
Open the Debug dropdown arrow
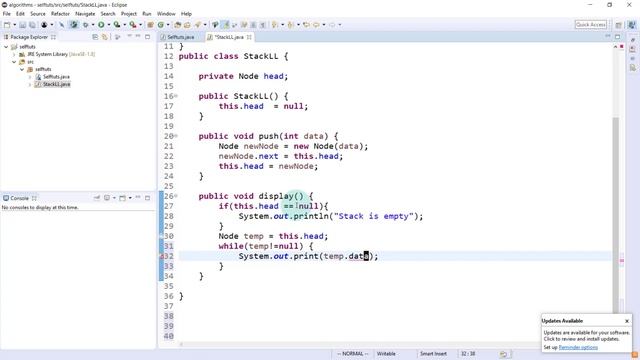[93, 25]
